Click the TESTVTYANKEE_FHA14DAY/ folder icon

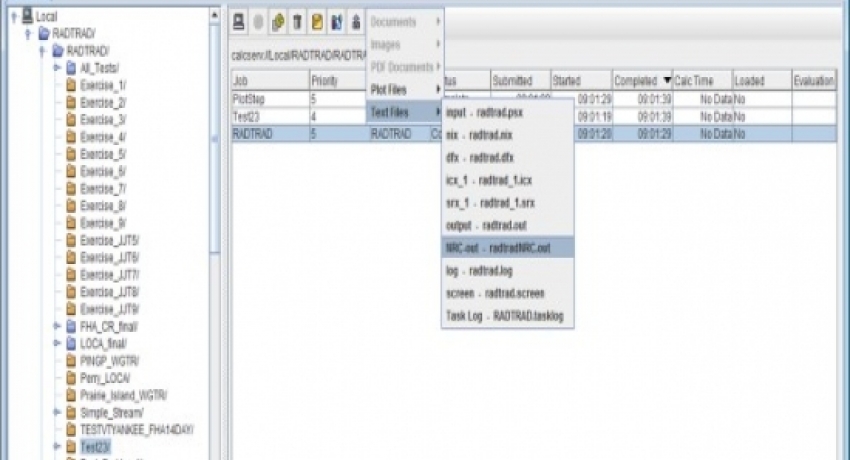pyautogui.click(x=71, y=430)
